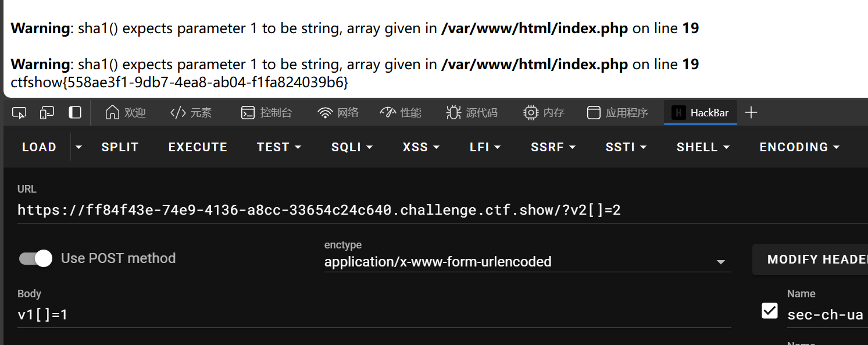The height and width of the screenshot is (345, 868).
Task: Open the SQLI dropdown menu
Action: (x=352, y=147)
